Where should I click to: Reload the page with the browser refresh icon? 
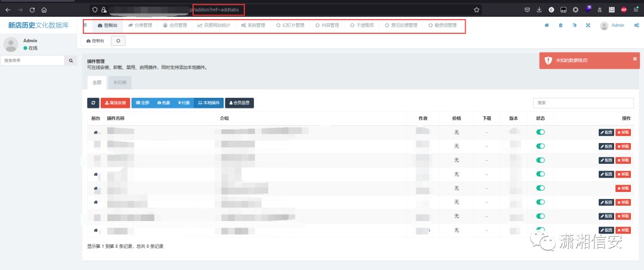32,10
